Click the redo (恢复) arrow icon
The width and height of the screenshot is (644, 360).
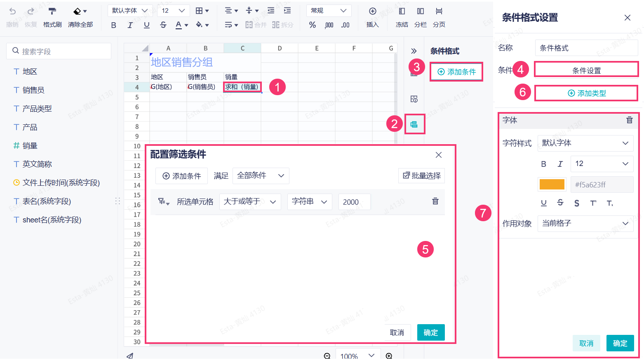click(x=31, y=11)
